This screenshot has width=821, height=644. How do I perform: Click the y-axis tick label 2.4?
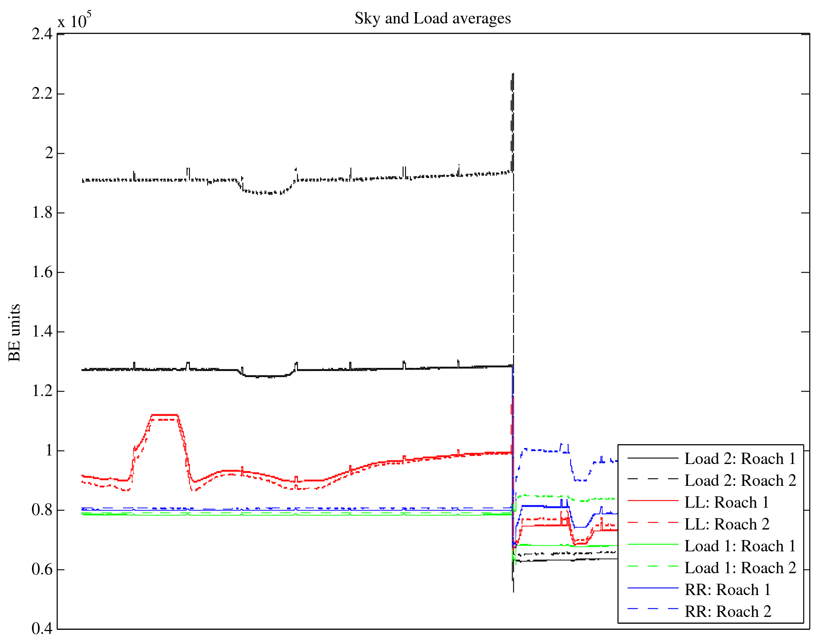tap(42, 34)
